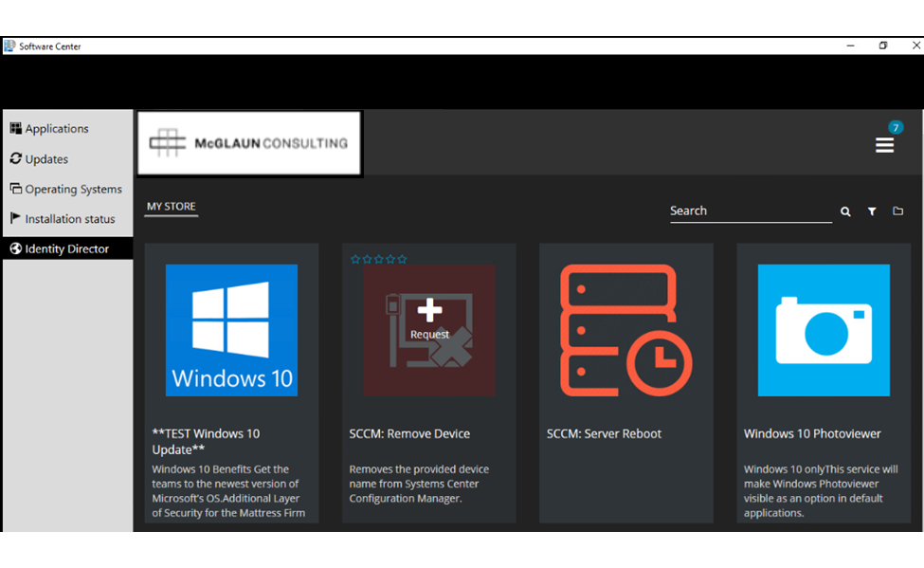Image resolution: width=924 pixels, height=568 pixels.
Task: Open the Windows 10 tile image
Action: coord(231,330)
